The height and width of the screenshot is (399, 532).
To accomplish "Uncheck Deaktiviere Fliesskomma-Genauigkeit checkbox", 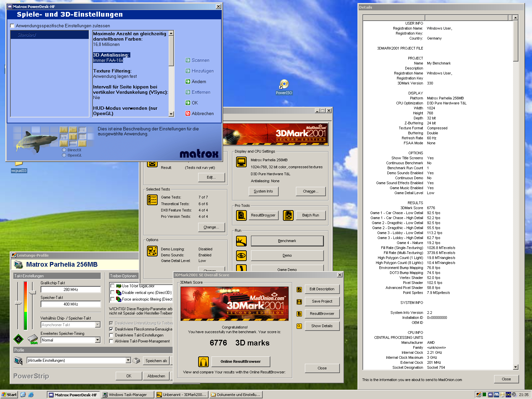I will coord(111,329).
